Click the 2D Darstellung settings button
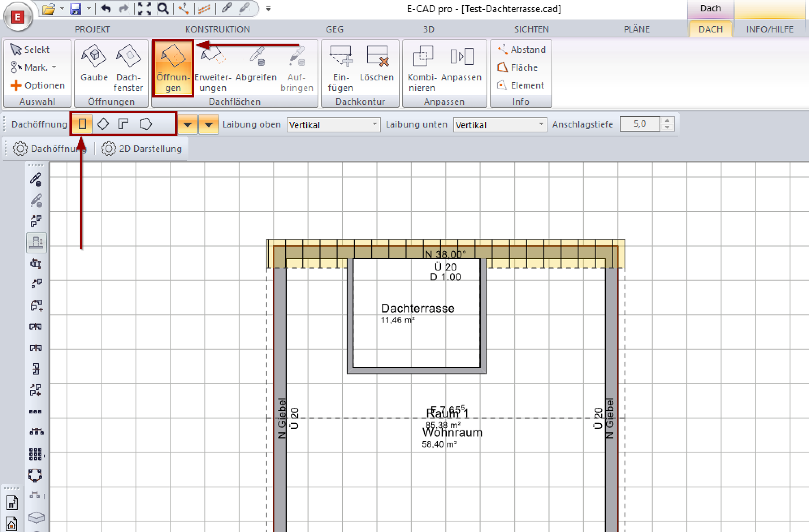Image resolution: width=809 pixels, height=532 pixels. coord(142,149)
